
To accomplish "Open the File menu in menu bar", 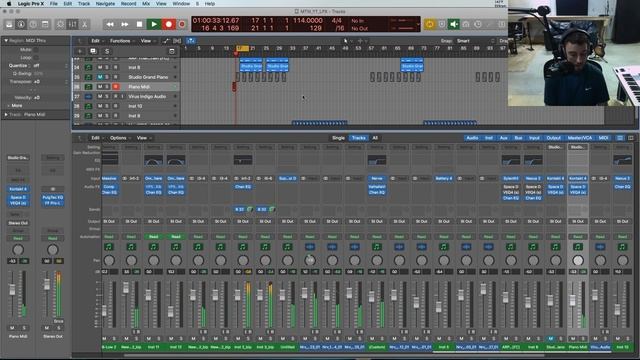I will (53, 4).
